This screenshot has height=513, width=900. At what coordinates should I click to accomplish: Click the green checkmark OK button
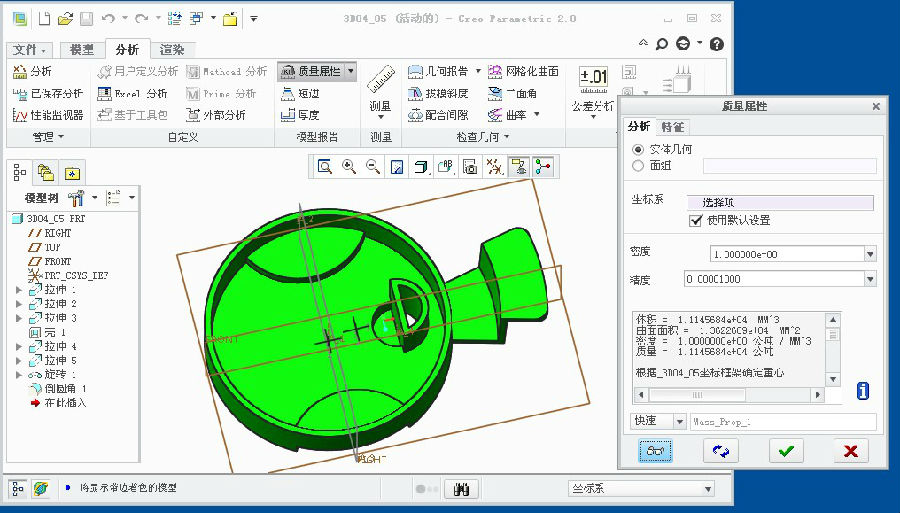(786, 451)
